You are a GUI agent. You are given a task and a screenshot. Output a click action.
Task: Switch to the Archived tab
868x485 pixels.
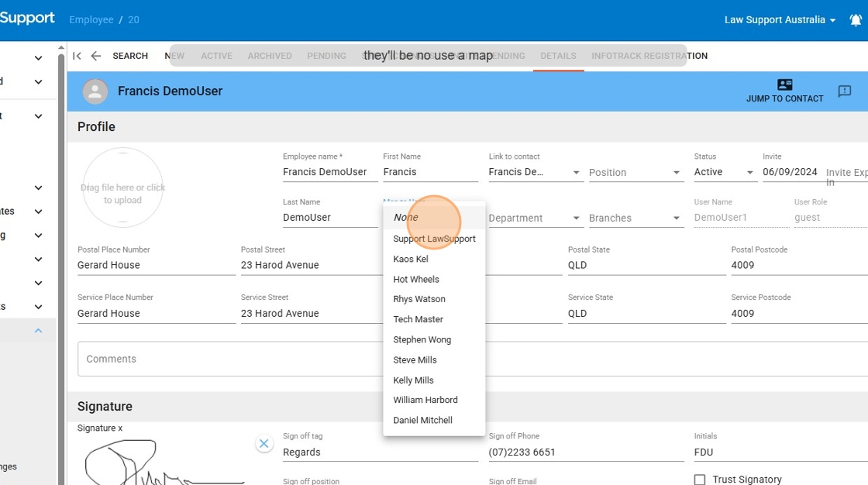click(x=270, y=56)
